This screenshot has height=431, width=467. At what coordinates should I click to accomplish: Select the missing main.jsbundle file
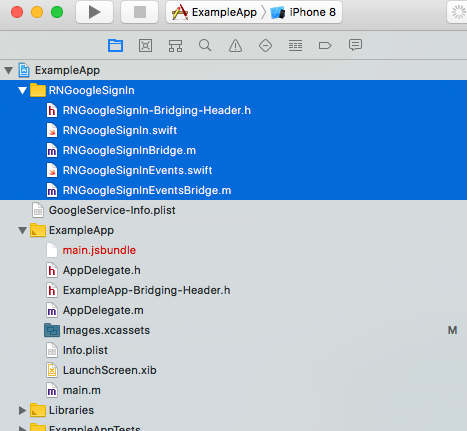click(233, 250)
